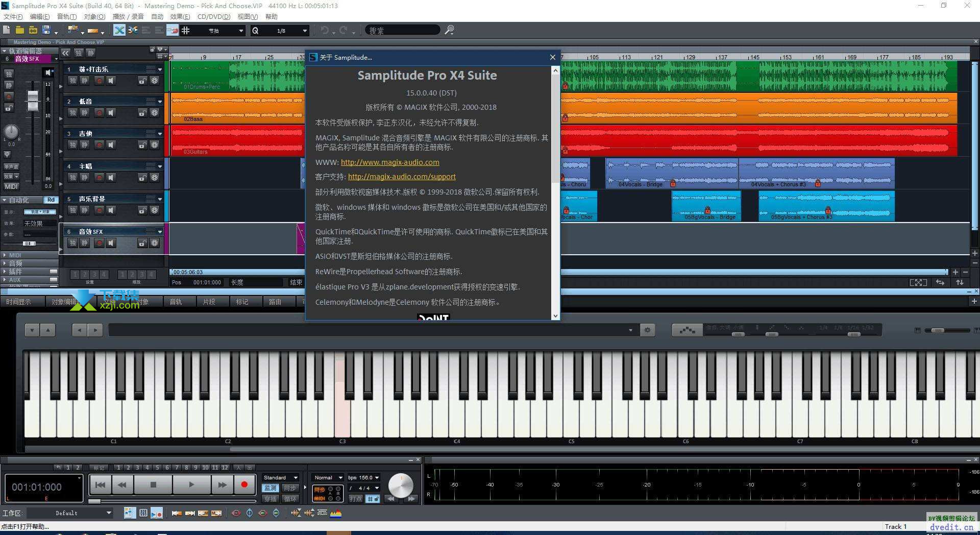Open the magix-audio.com/support link
The image size is (980, 535).
(402, 177)
